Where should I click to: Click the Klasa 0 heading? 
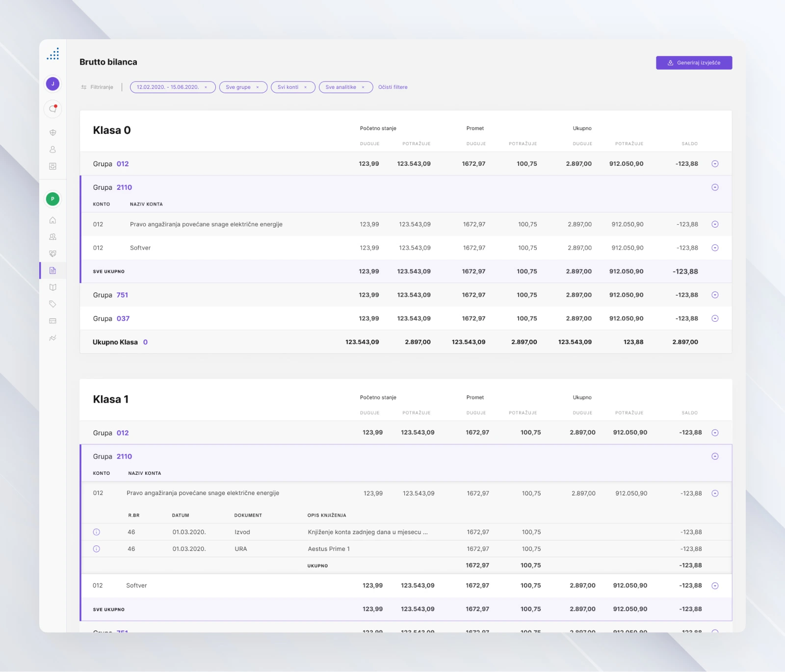[112, 130]
